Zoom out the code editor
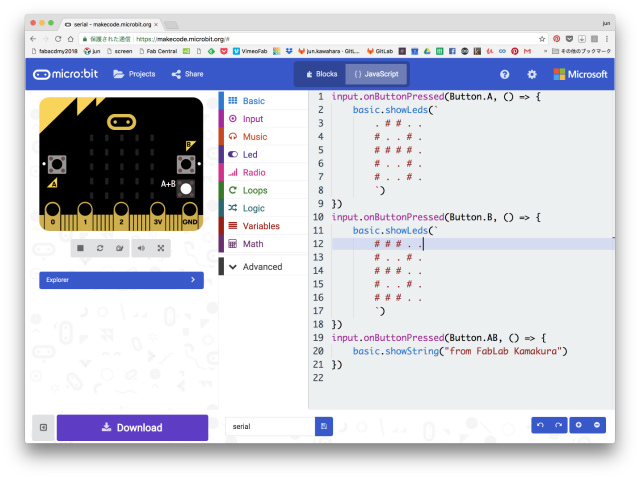The width and height of the screenshot is (640, 479). tap(597, 425)
